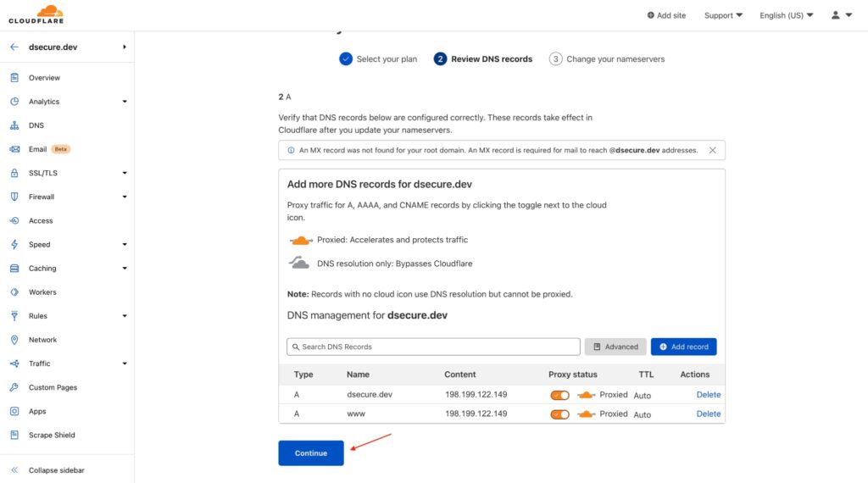Click the Continue button
The image size is (868, 483).
click(x=311, y=452)
